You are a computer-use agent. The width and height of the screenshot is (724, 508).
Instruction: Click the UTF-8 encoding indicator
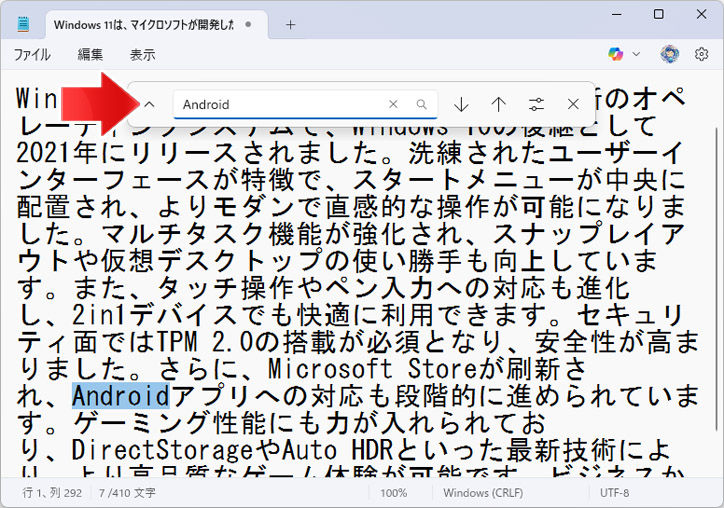click(614, 493)
